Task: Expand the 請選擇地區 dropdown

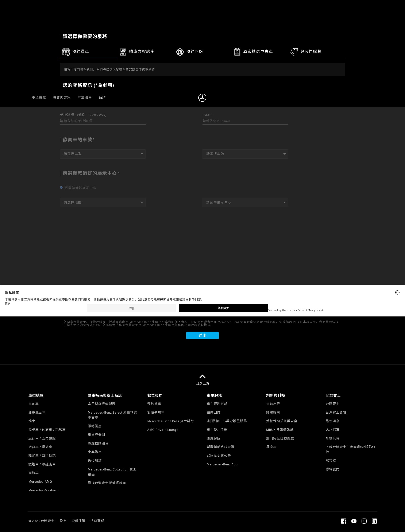Action: [x=103, y=202]
